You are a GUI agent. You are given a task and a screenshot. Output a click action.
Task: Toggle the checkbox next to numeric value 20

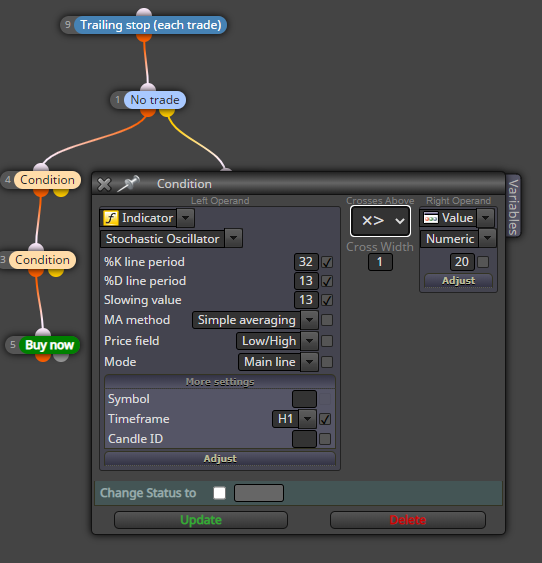[483, 262]
